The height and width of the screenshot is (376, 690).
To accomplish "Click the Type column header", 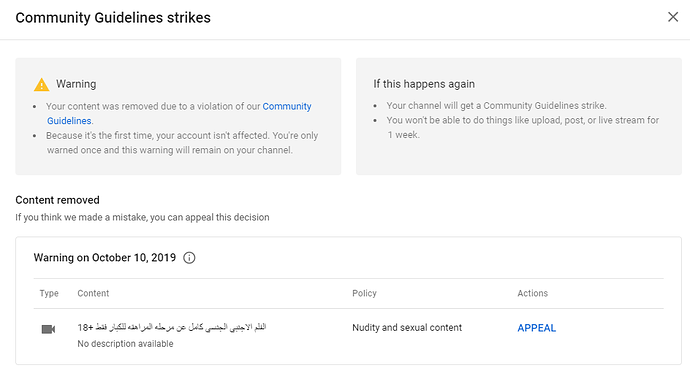I will tap(49, 293).
